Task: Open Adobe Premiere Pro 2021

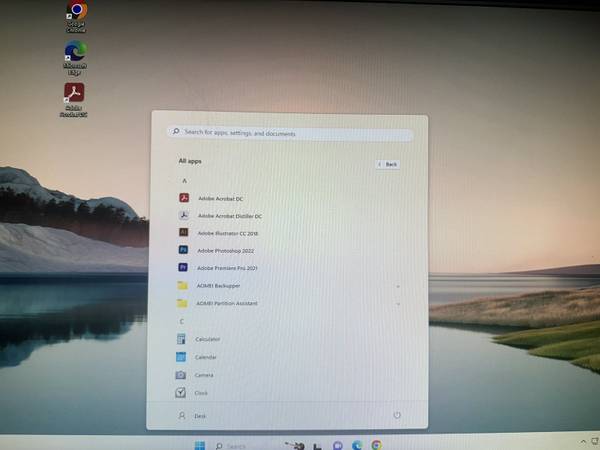Action: coord(227,268)
